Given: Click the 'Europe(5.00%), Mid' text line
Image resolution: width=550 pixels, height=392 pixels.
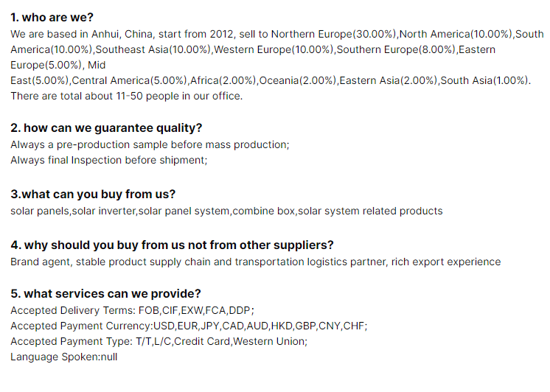Looking at the screenshot, I should click(58, 66).
